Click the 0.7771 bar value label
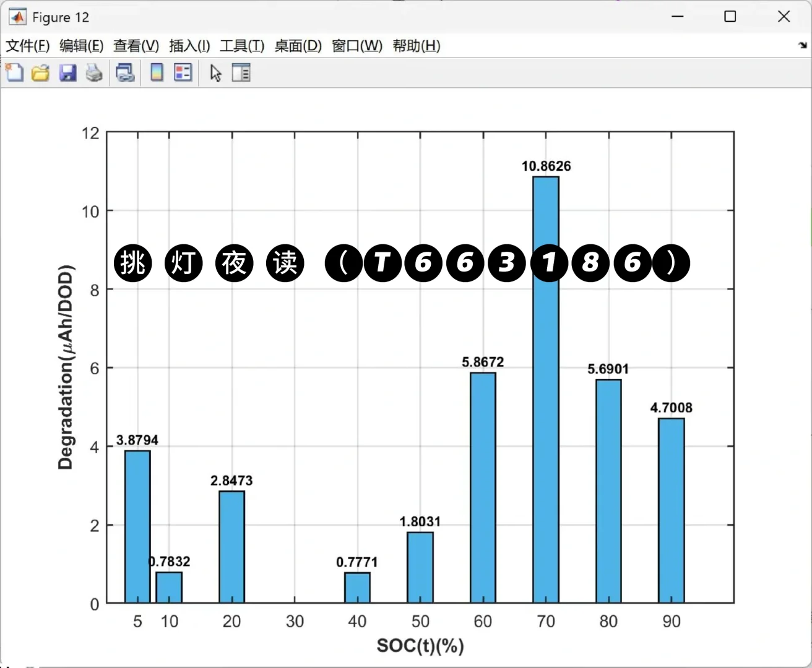The height and width of the screenshot is (668, 812). [x=357, y=562]
